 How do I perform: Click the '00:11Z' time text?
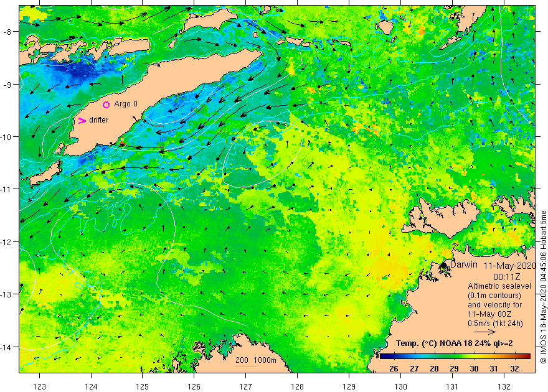click(506, 277)
